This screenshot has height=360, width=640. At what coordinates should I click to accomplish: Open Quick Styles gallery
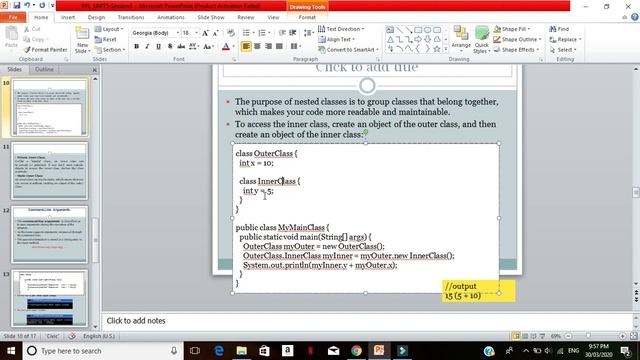(x=482, y=39)
